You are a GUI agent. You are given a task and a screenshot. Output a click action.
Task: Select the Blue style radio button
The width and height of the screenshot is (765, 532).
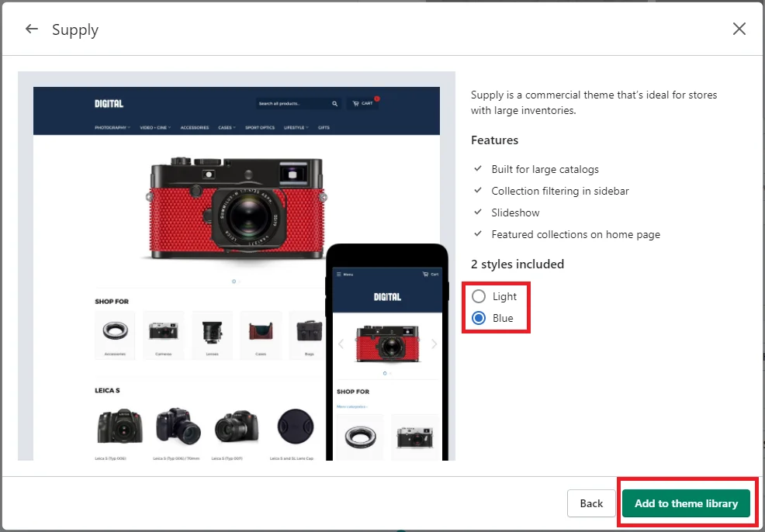[x=479, y=318]
